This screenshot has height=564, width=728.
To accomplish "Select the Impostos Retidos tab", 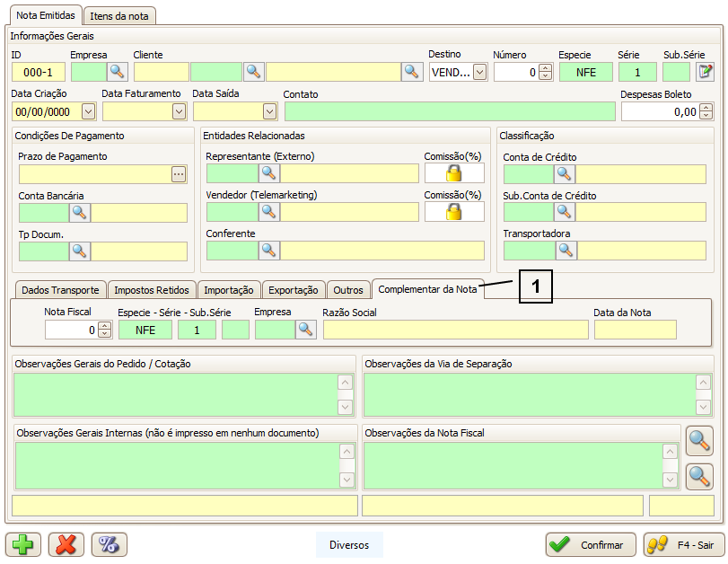I will [152, 290].
